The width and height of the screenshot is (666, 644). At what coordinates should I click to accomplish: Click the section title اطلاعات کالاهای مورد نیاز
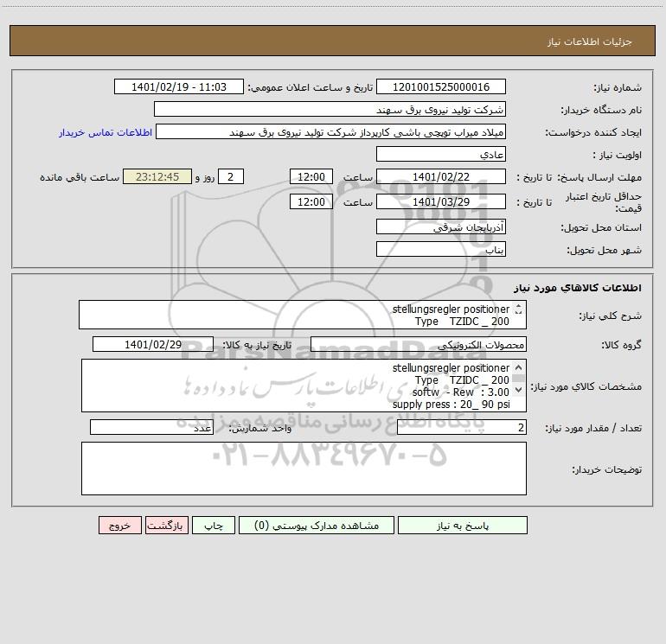pos(578,288)
